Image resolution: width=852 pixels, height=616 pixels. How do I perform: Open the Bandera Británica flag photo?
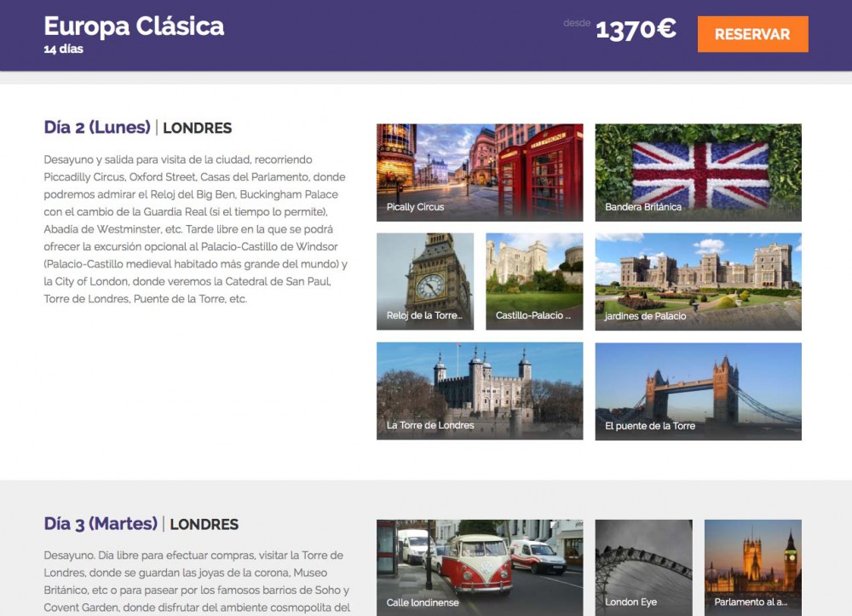click(x=698, y=172)
